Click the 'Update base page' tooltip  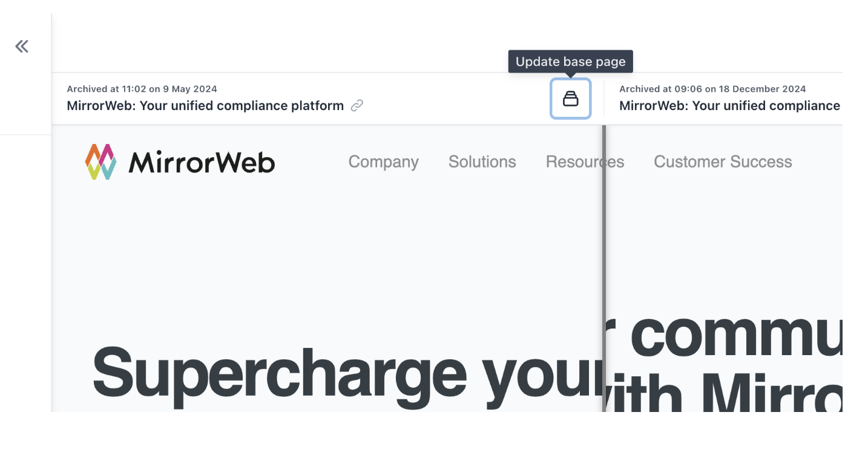tap(570, 62)
